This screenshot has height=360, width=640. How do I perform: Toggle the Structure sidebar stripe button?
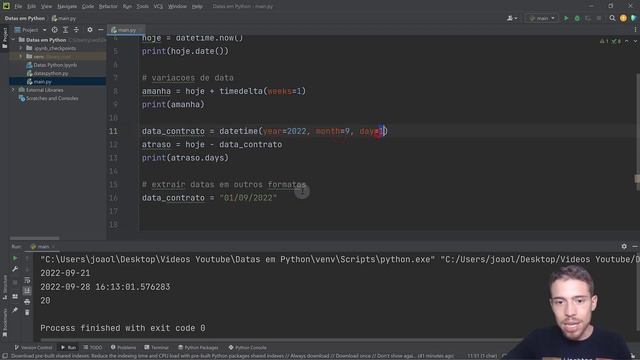pos(4,287)
